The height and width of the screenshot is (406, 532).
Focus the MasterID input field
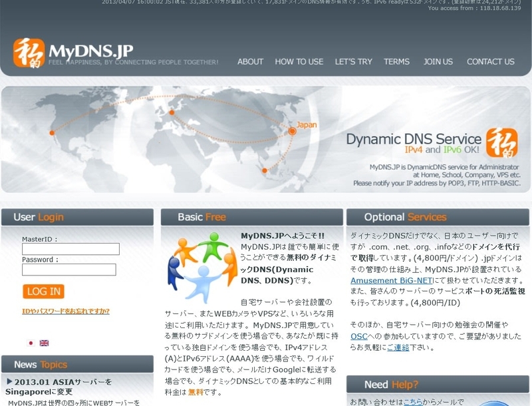pyautogui.click(x=70, y=249)
